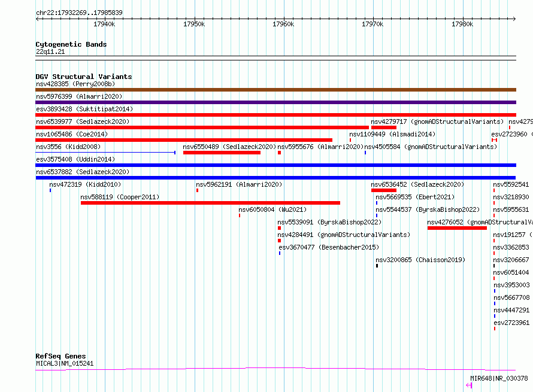The height and width of the screenshot is (392, 533).
Task: Click the nsv428385 (Perry2008b) brown variant bar
Action: (275, 90)
